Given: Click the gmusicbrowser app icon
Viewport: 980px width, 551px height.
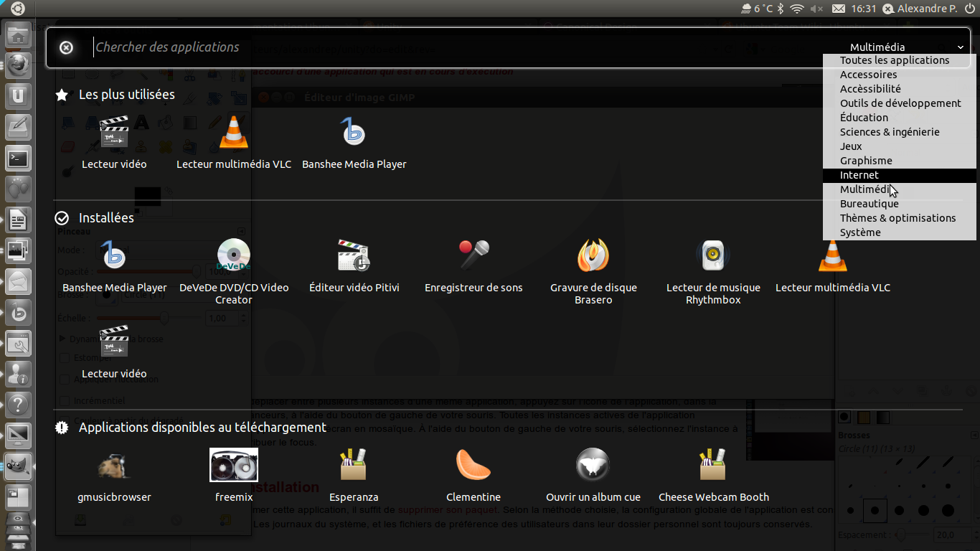Looking at the screenshot, I should tap(115, 466).
